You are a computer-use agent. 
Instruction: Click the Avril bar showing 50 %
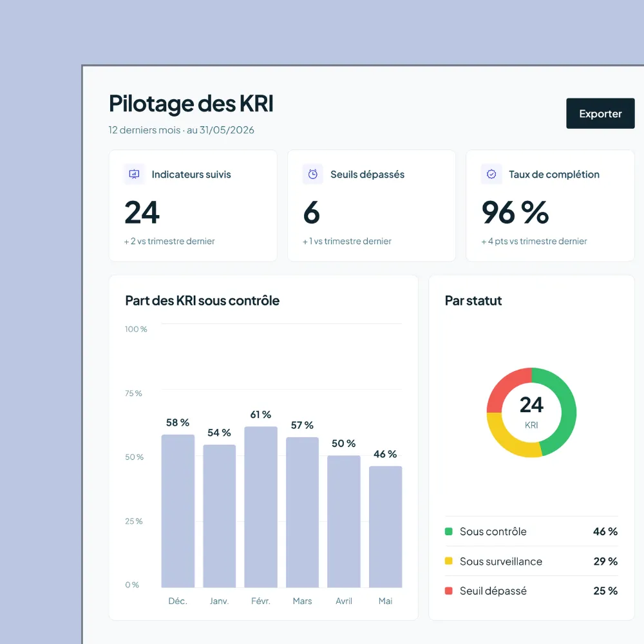point(344,521)
